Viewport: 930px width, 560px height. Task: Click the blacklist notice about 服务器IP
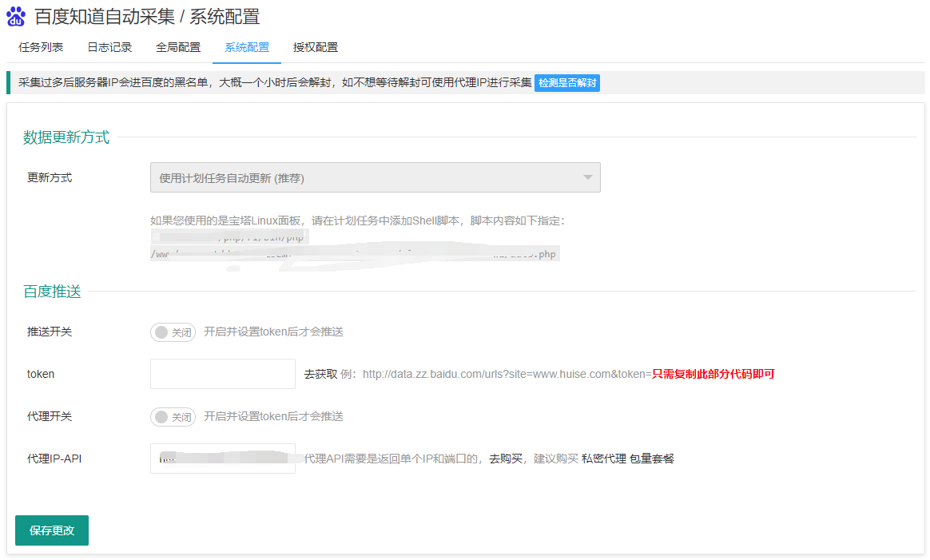275,82
